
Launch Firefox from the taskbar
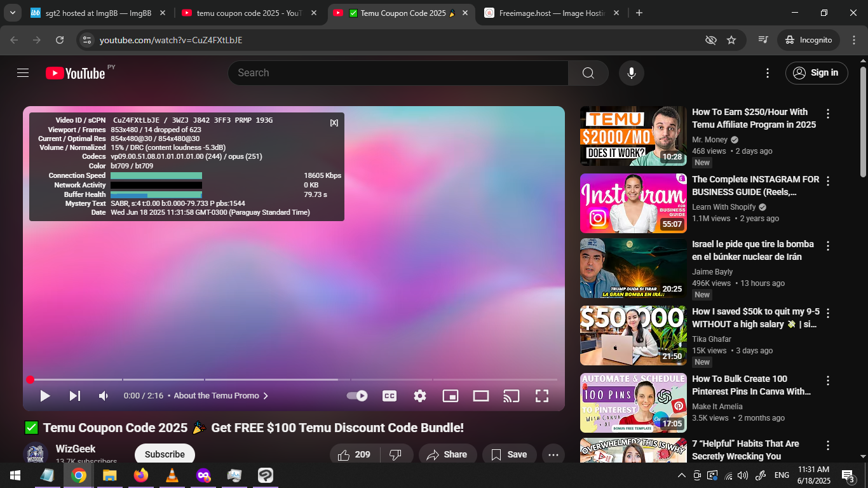140,475
